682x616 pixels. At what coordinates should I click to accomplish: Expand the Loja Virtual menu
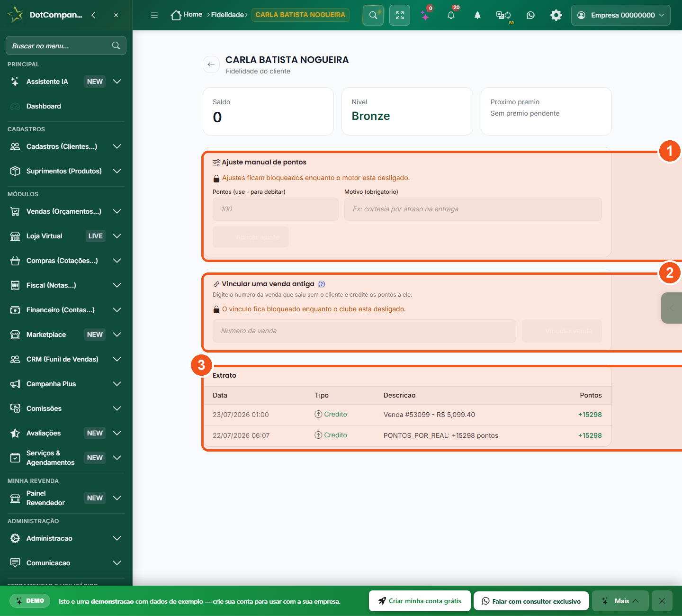pyautogui.click(x=66, y=236)
